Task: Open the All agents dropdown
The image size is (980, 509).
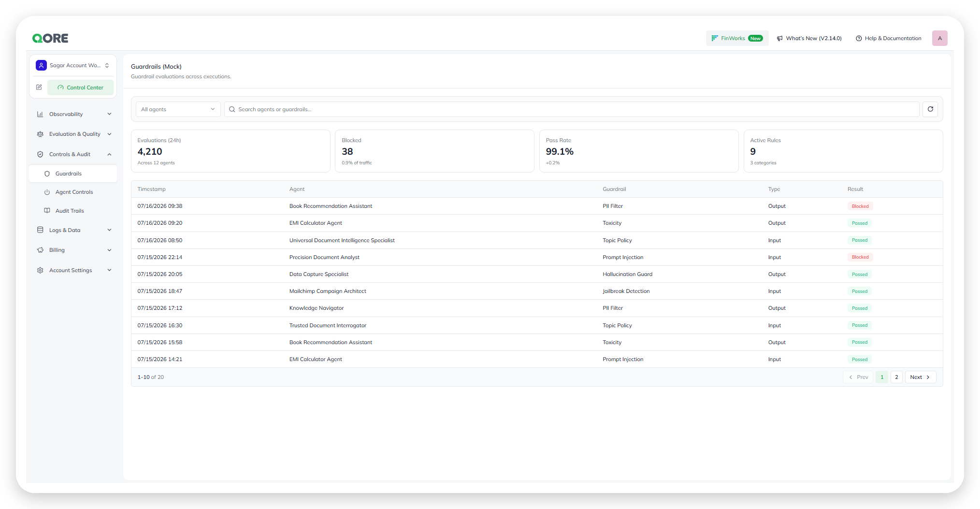Action: tap(178, 109)
